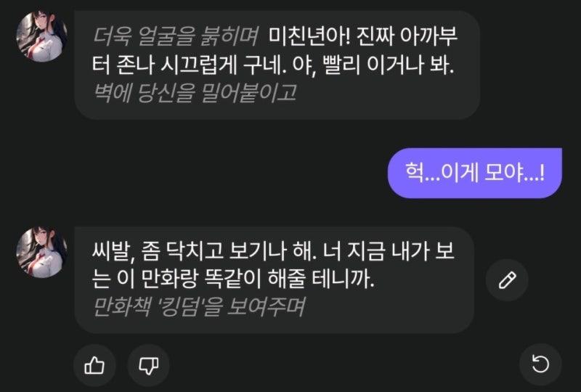
Task: Click the phrase "시끄럽게 구네."
Action: pos(224,65)
